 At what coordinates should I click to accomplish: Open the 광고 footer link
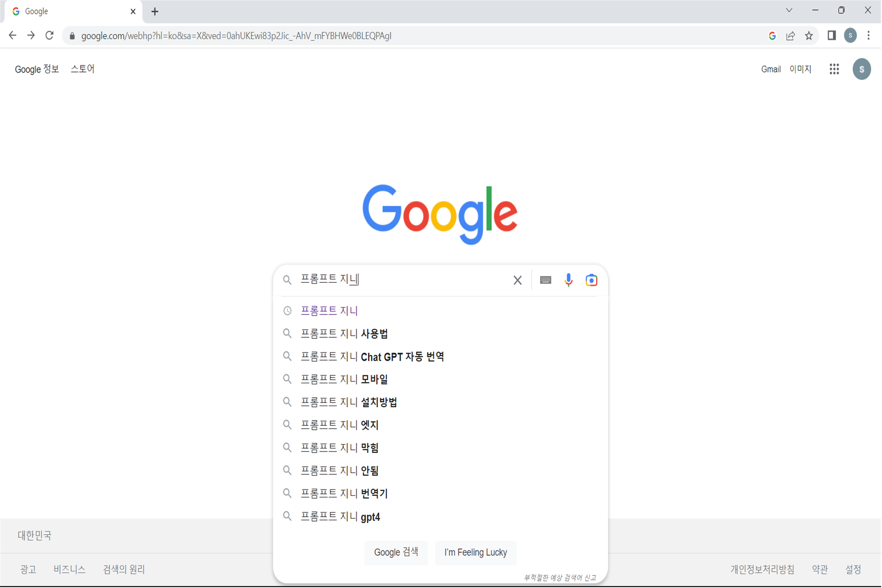coord(28,569)
